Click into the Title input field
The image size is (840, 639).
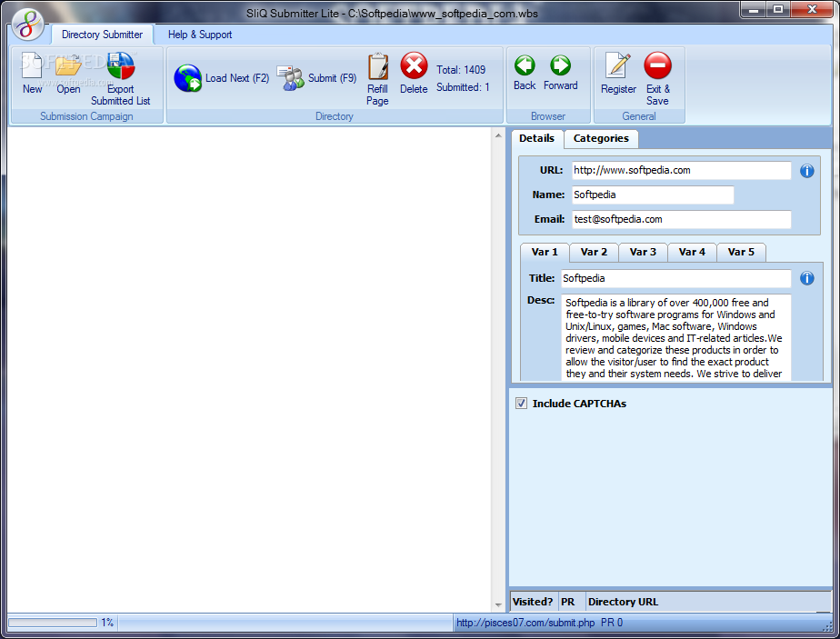tap(676, 278)
